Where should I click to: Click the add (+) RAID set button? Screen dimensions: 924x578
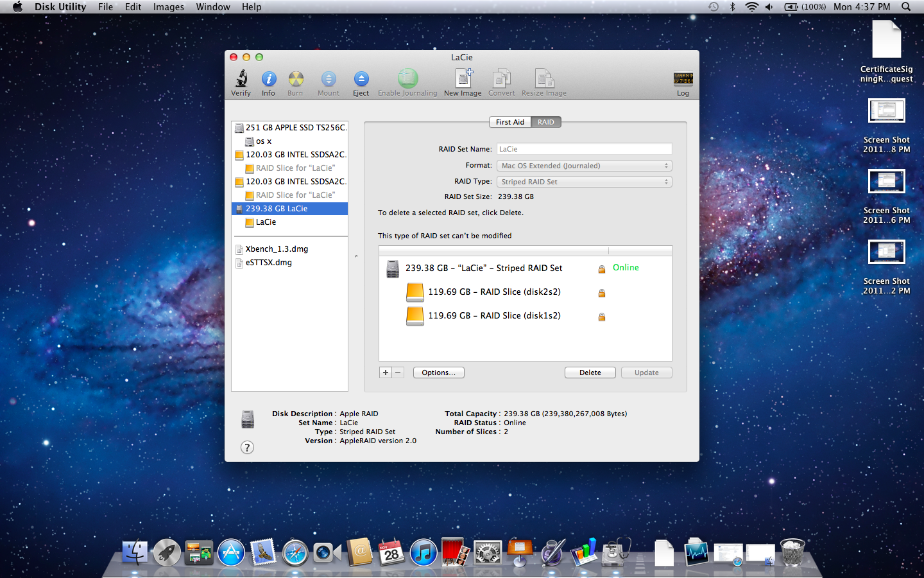point(386,372)
